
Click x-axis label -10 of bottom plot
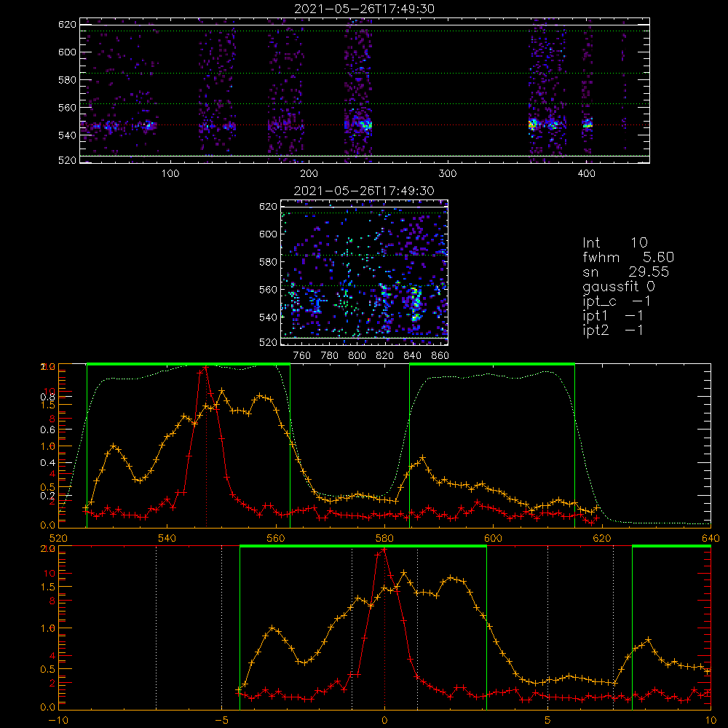58,720
